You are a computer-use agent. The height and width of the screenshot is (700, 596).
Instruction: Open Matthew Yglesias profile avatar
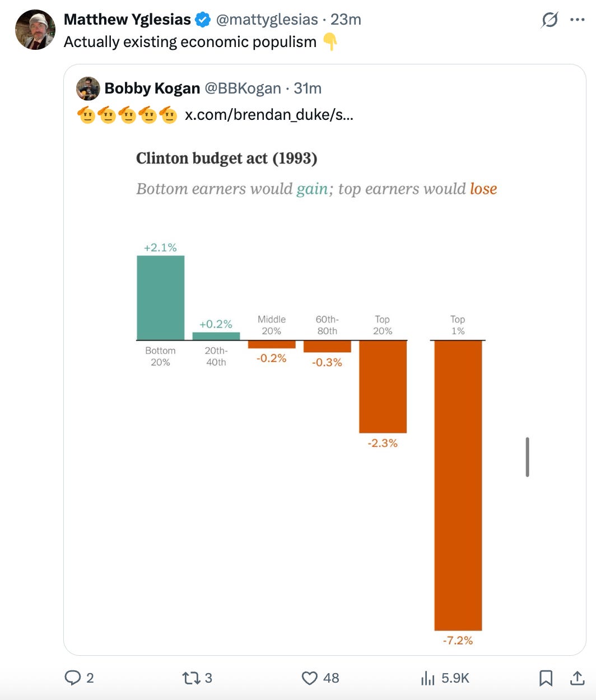click(35, 30)
